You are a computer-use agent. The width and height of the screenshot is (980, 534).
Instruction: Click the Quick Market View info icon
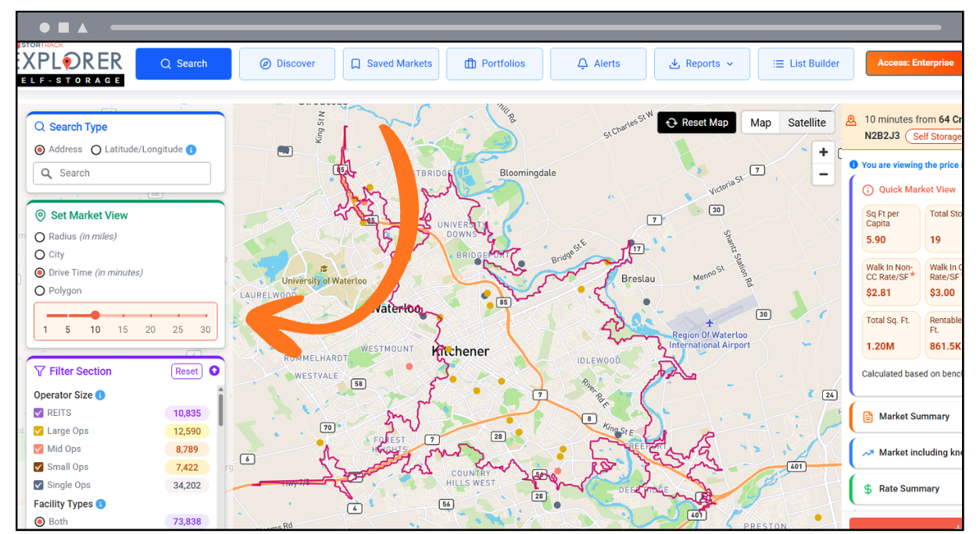(867, 190)
